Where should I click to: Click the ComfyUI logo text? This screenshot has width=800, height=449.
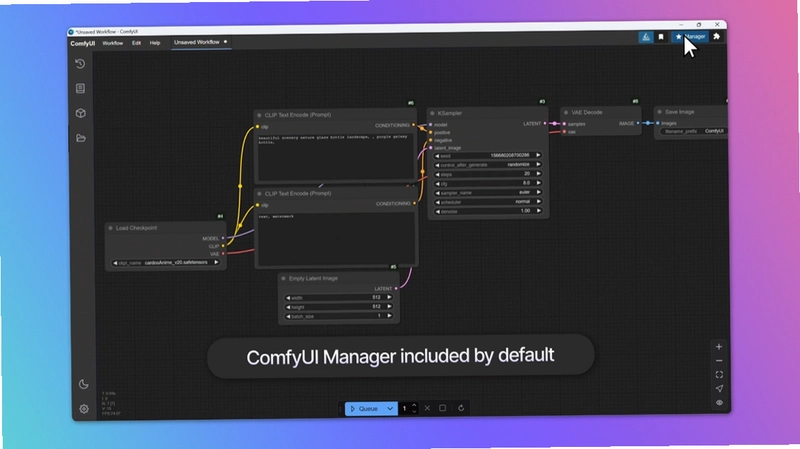83,44
